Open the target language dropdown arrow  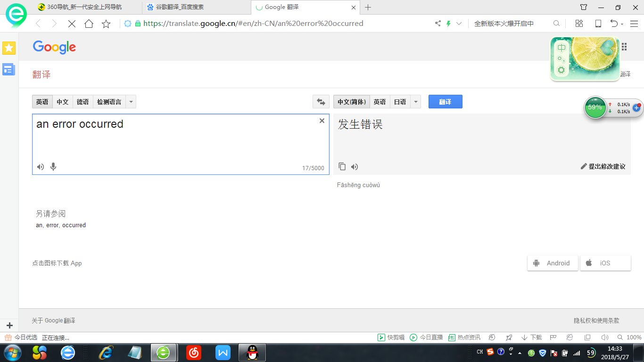pos(415,101)
